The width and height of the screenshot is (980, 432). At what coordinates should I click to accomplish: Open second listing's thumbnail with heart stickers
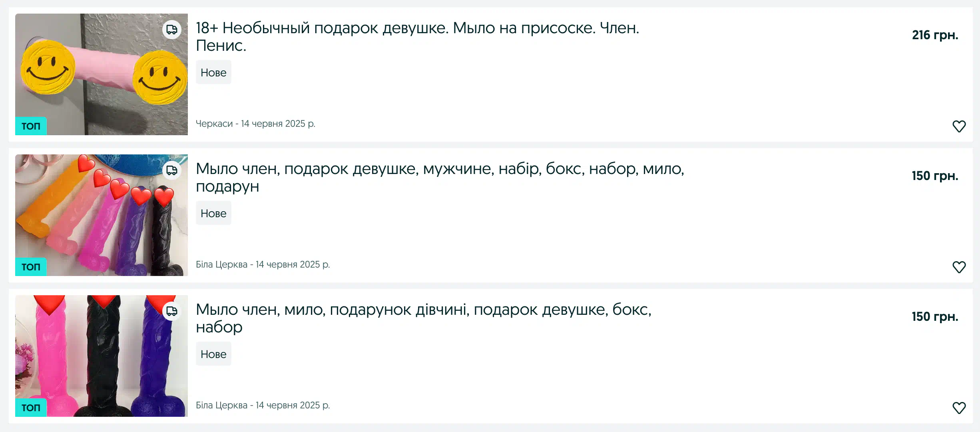pos(102,215)
